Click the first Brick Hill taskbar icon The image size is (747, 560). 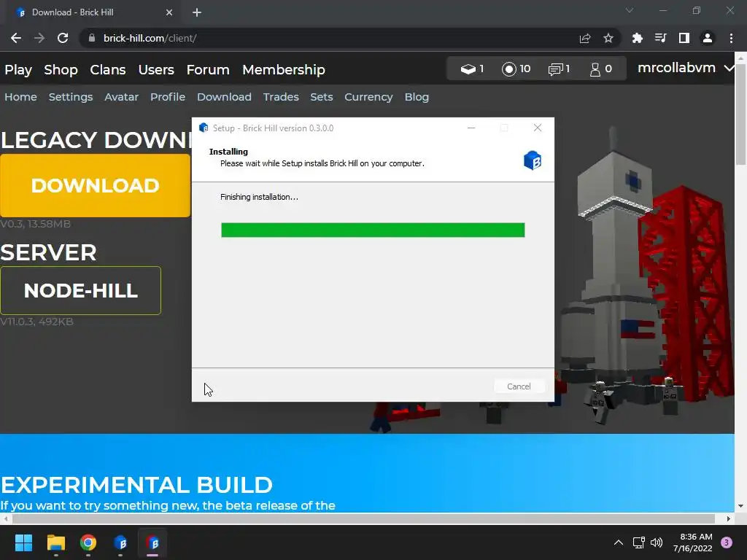point(120,542)
